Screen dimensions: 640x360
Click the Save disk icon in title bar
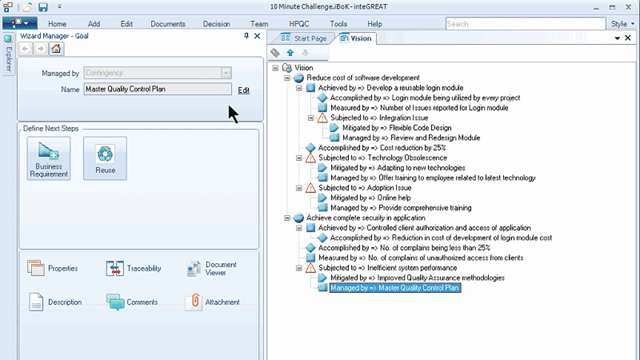click(x=43, y=7)
